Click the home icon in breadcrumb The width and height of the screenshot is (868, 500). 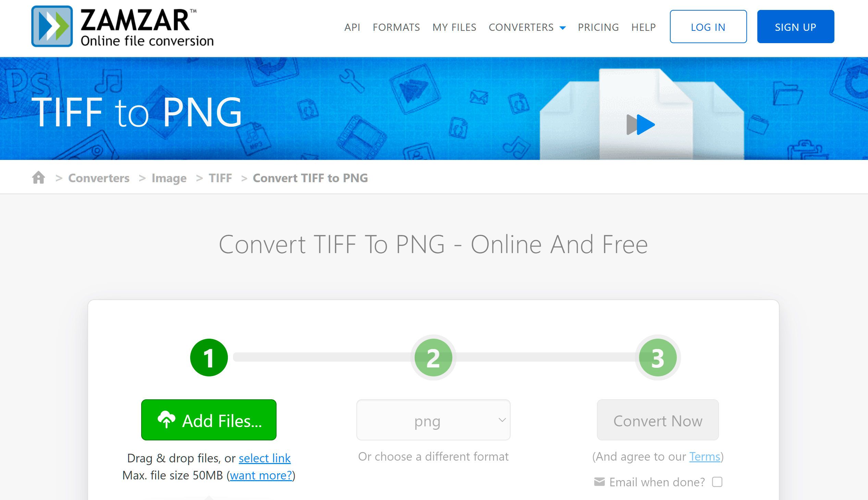pyautogui.click(x=39, y=178)
